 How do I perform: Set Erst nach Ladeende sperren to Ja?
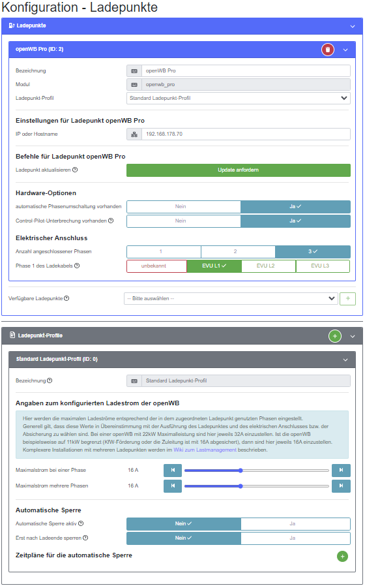295,538
